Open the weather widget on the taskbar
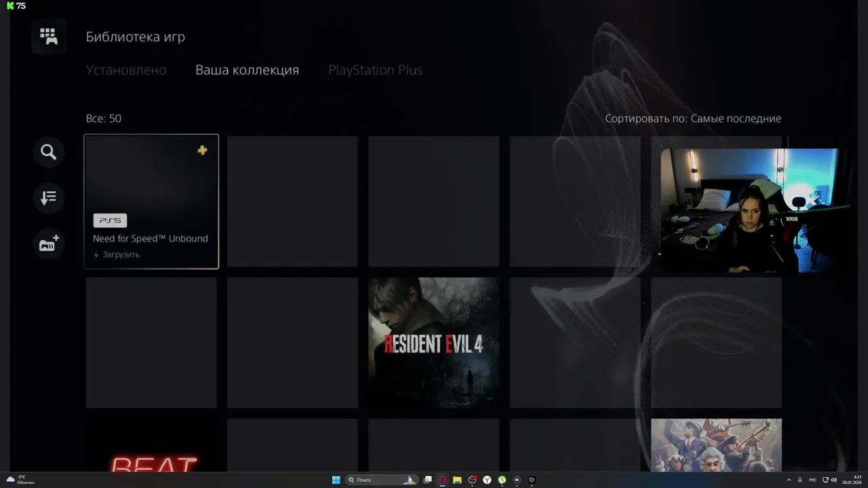Viewport: 868px width, 488px height. (x=20, y=480)
